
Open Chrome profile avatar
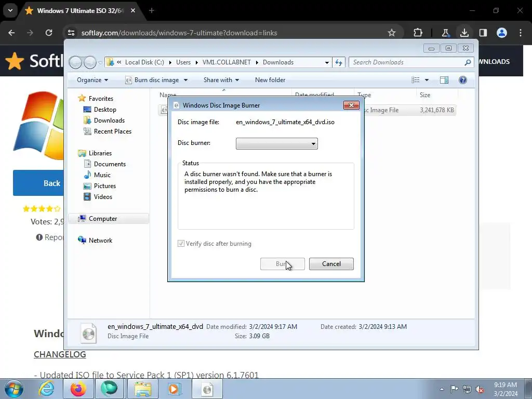pos(502,33)
